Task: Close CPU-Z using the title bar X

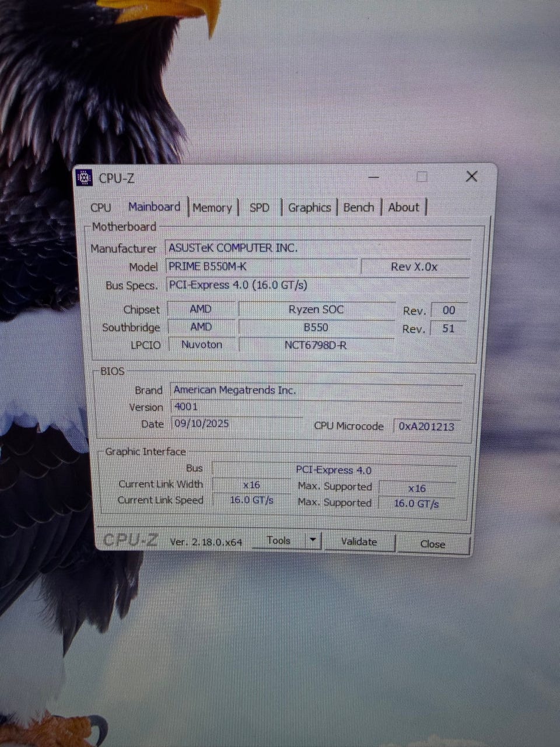Action: point(472,176)
